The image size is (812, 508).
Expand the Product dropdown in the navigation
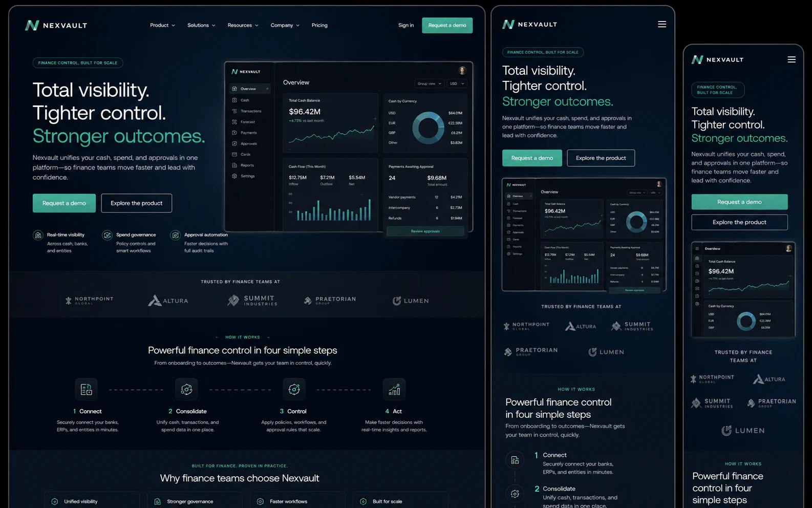click(162, 25)
